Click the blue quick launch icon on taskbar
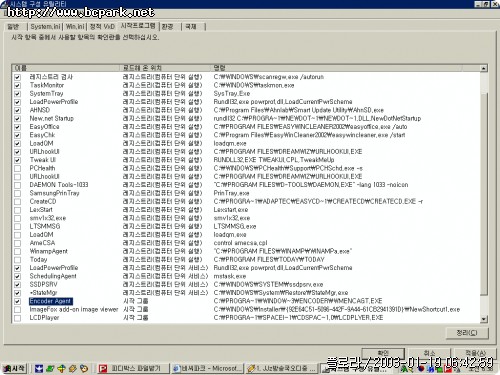Viewport: 500px width, 375px height. tap(39, 368)
